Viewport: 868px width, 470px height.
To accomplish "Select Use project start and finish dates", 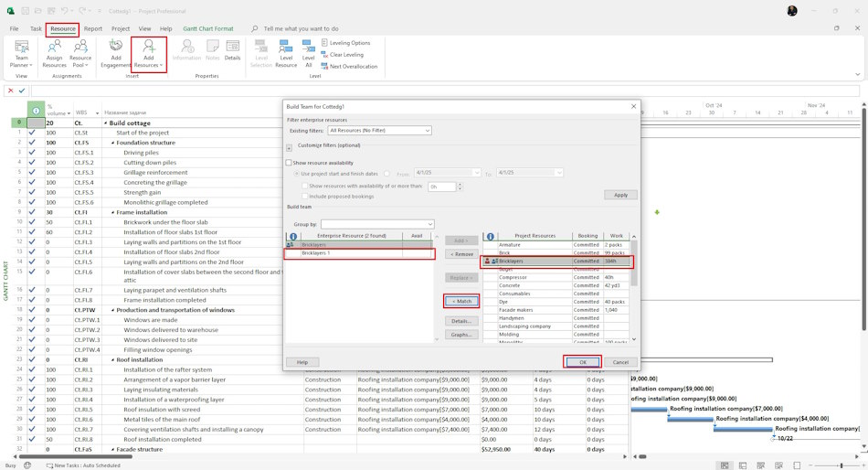I will coord(297,174).
